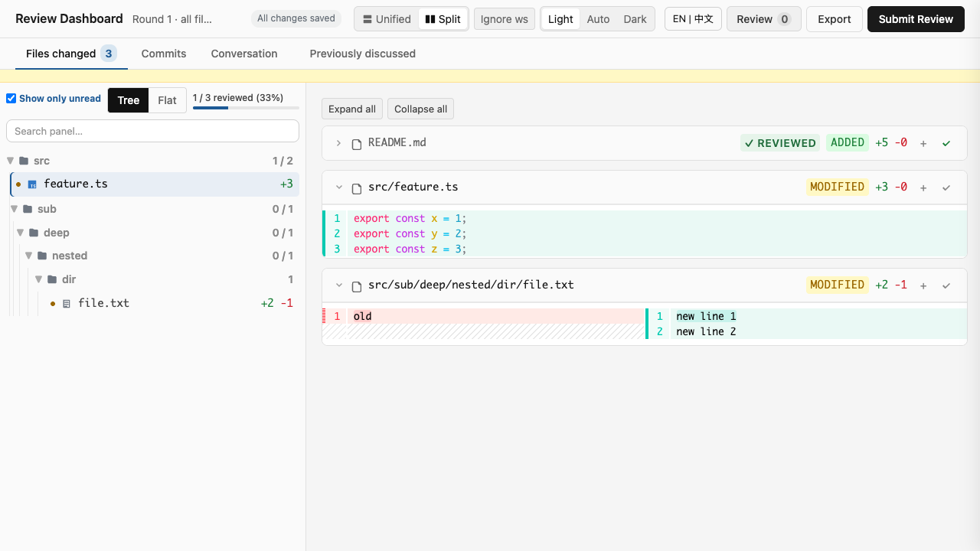Click the plus icon on README.md row
This screenshot has height=551, width=980.
coord(923,143)
